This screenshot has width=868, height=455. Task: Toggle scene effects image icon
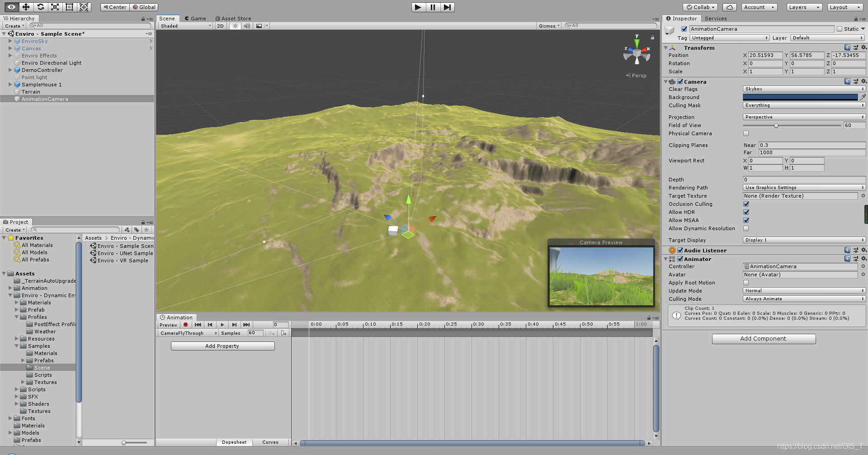(x=259, y=26)
